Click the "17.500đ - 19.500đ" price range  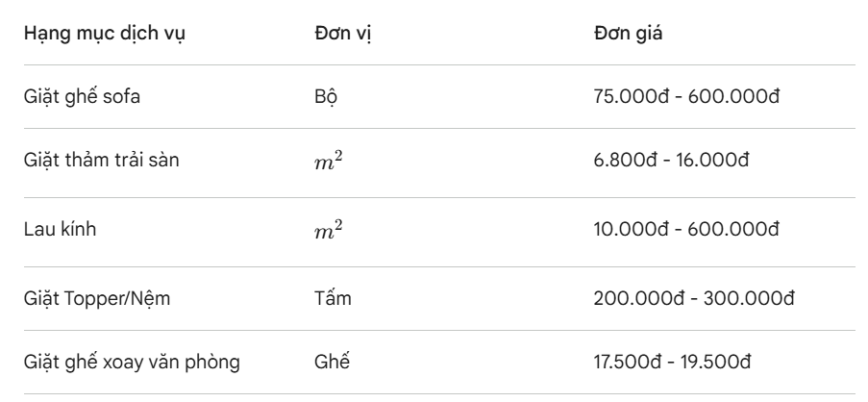pos(672,362)
